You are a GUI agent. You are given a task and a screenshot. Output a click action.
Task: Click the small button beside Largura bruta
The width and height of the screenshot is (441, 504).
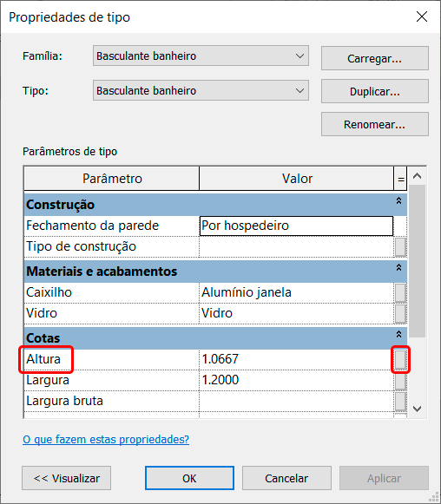click(400, 401)
